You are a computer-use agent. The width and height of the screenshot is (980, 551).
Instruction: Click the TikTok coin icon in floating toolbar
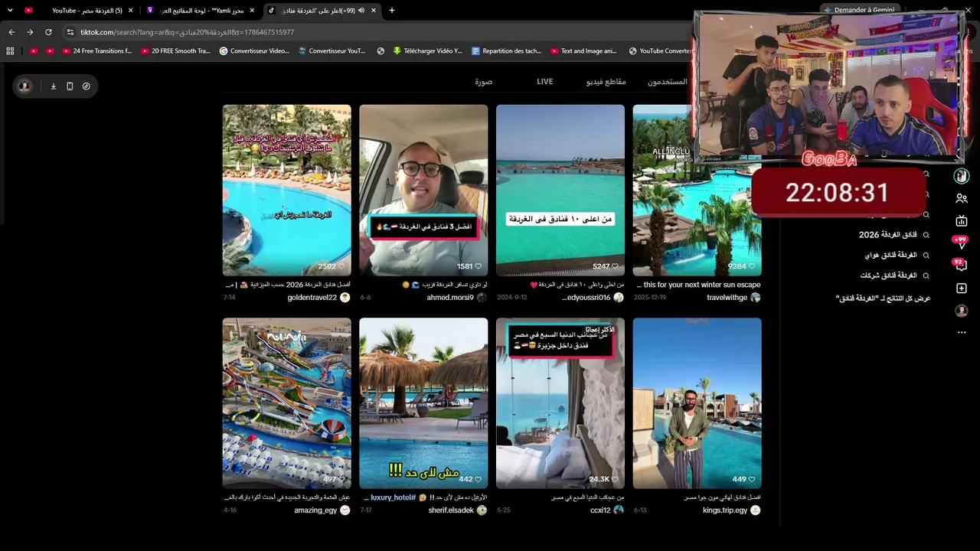[x=86, y=86]
